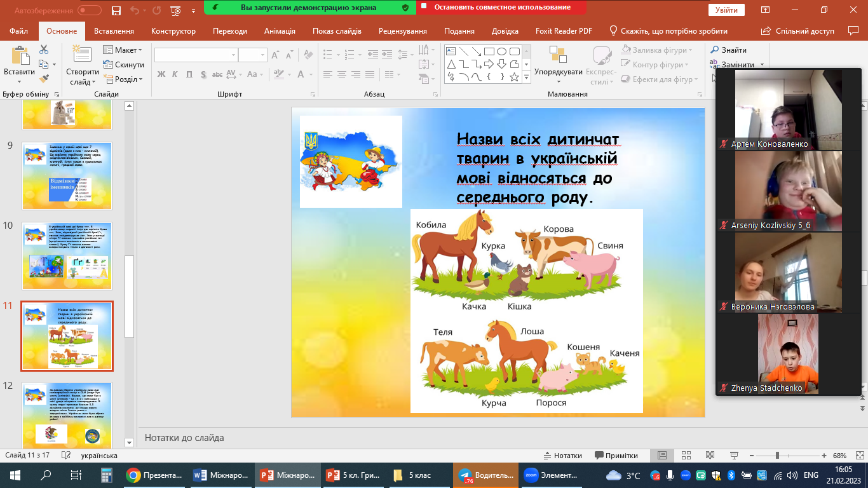Toggle underline П formatting

(189, 74)
